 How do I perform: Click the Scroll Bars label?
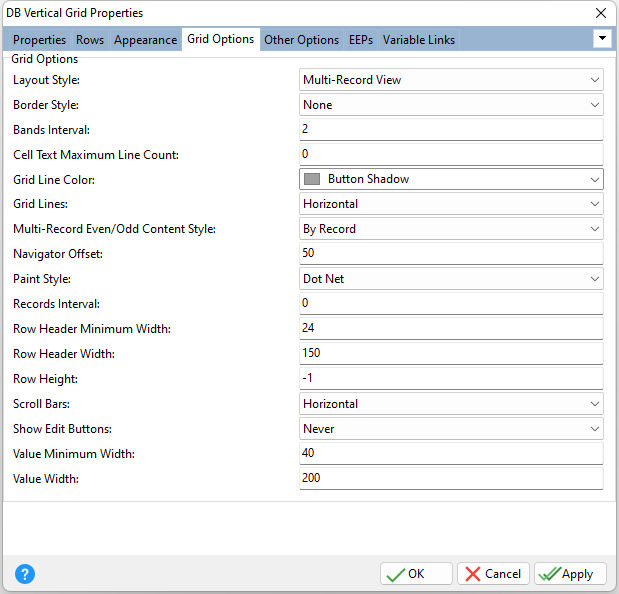coord(41,404)
